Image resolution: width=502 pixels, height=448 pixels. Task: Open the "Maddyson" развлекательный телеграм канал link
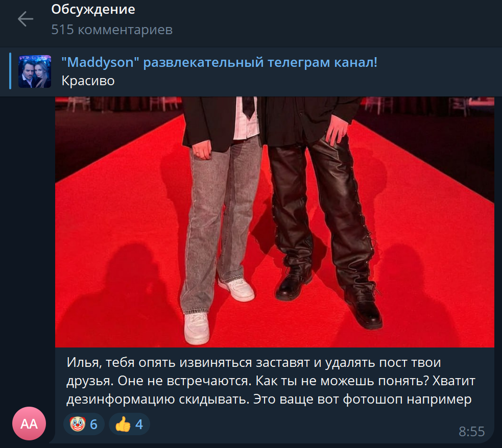(x=219, y=62)
